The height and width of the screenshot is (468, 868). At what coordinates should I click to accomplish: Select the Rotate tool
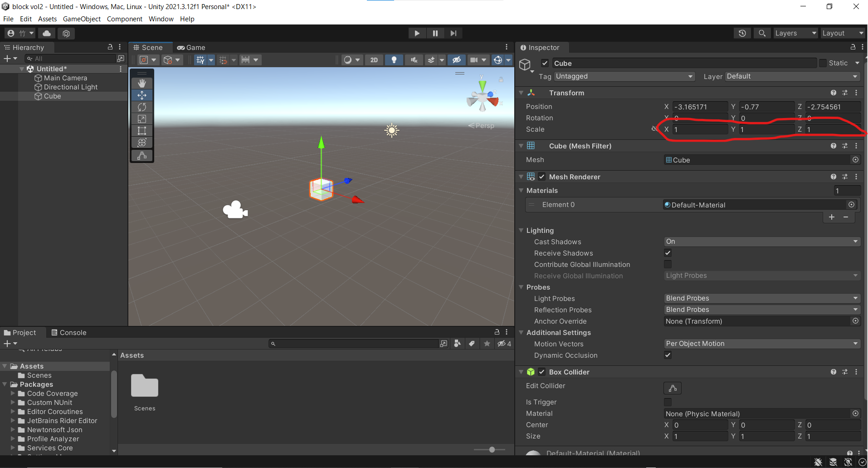pos(142,107)
